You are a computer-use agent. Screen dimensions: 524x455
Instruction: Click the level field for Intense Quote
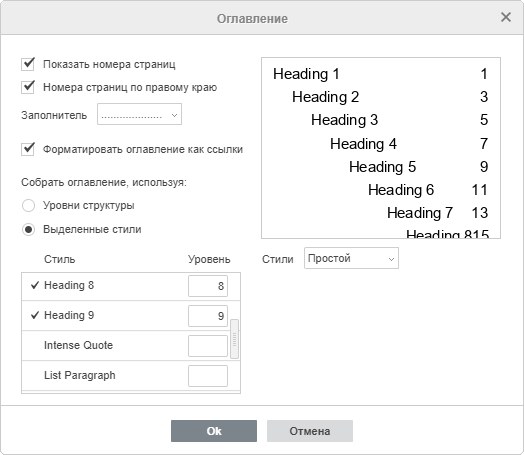(x=208, y=346)
